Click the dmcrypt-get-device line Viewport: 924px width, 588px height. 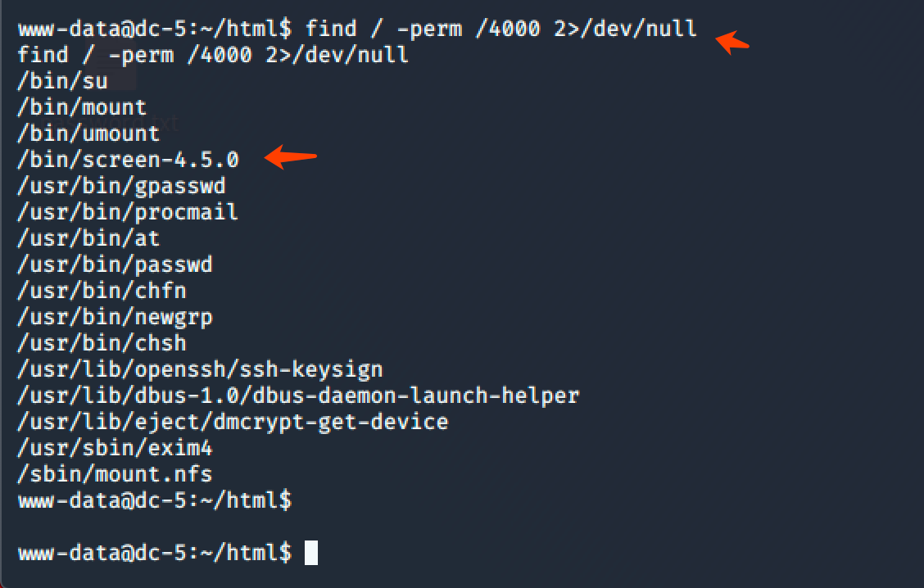233,422
